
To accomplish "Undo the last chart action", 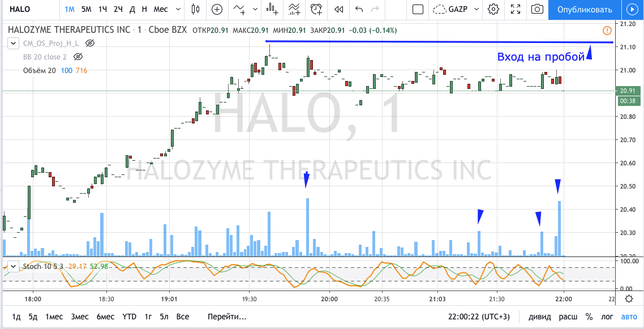I will click(359, 9).
